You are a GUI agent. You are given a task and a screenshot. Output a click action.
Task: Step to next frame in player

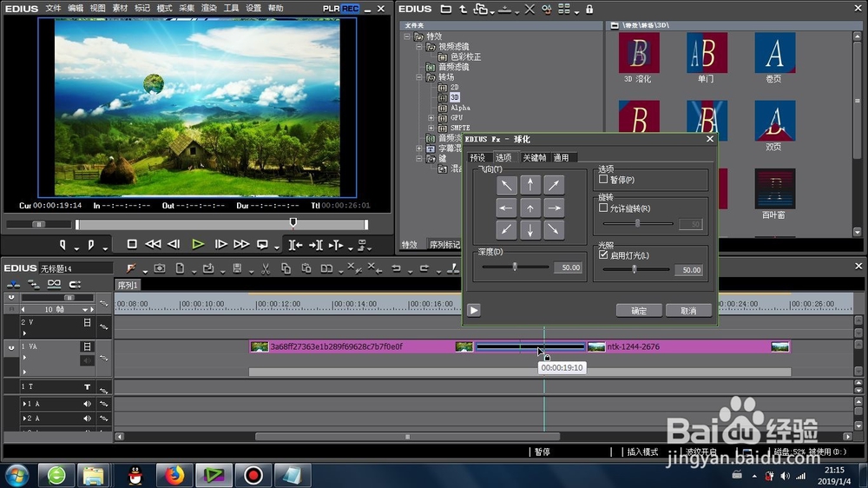pos(220,244)
